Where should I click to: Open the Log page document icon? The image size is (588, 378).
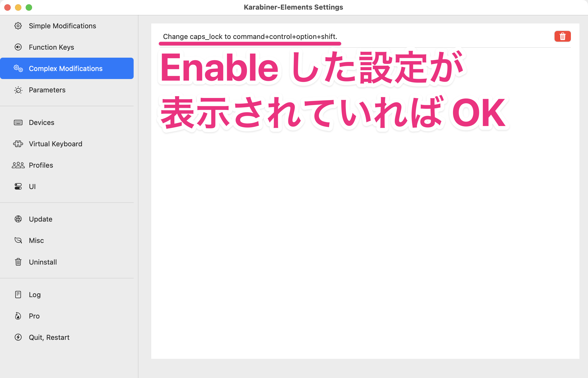18,294
